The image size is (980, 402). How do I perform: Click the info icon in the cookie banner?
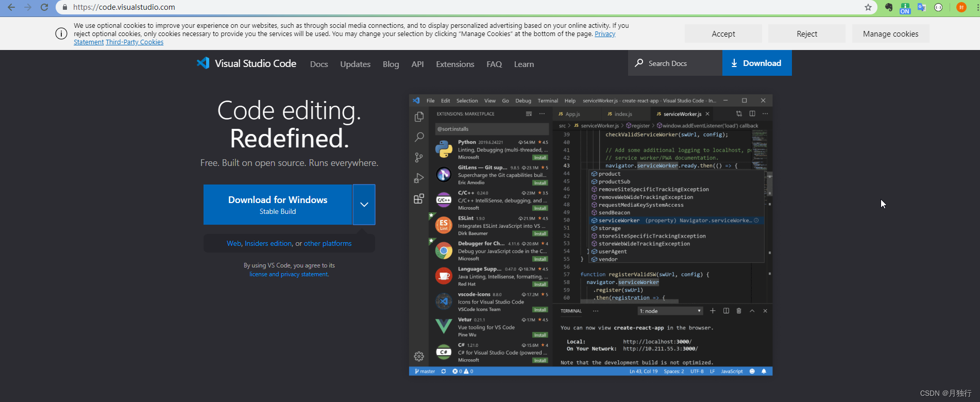click(x=61, y=33)
